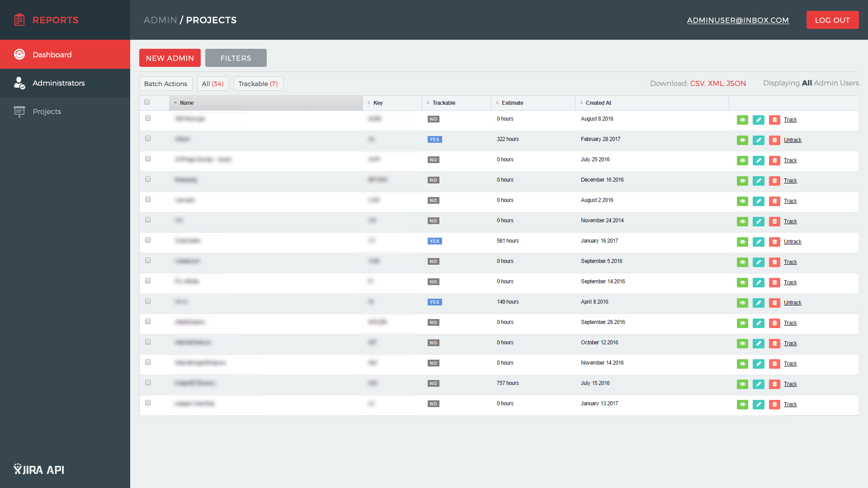Image resolution: width=868 pixels, height=488 pixels.
Task: Click the edit pencil icon on tenth row
Action: (758, 302)
